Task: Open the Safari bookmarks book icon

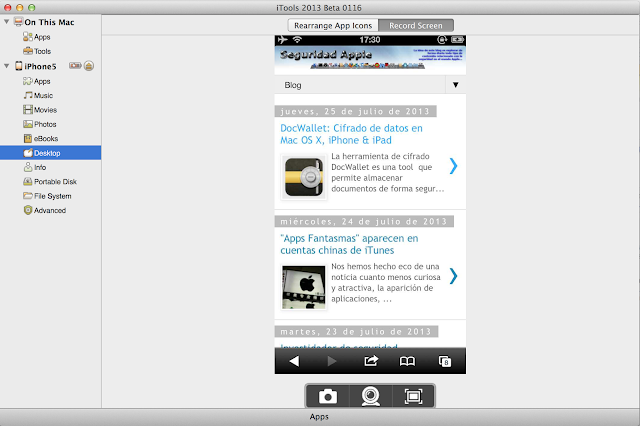Action: (407, 361)
